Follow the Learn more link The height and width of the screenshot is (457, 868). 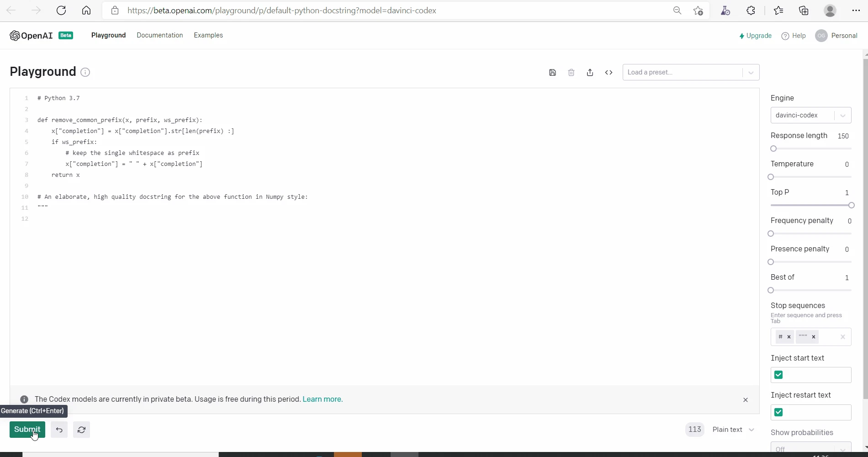(323, 399)
